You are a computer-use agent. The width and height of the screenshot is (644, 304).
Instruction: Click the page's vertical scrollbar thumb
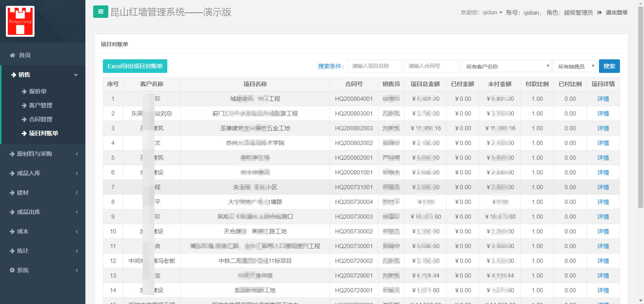pyautogui.click(x=641, y=107)
